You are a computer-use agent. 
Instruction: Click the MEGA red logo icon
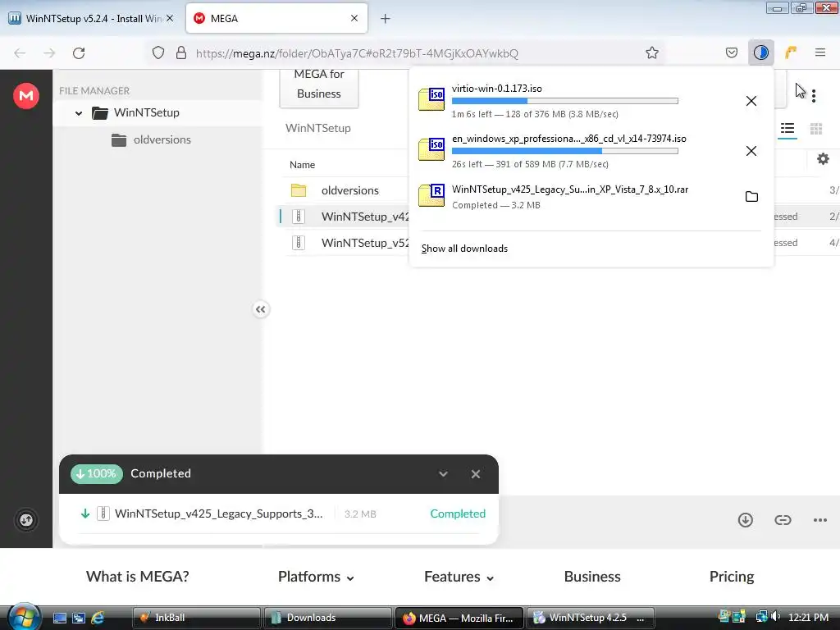(26, 96)
